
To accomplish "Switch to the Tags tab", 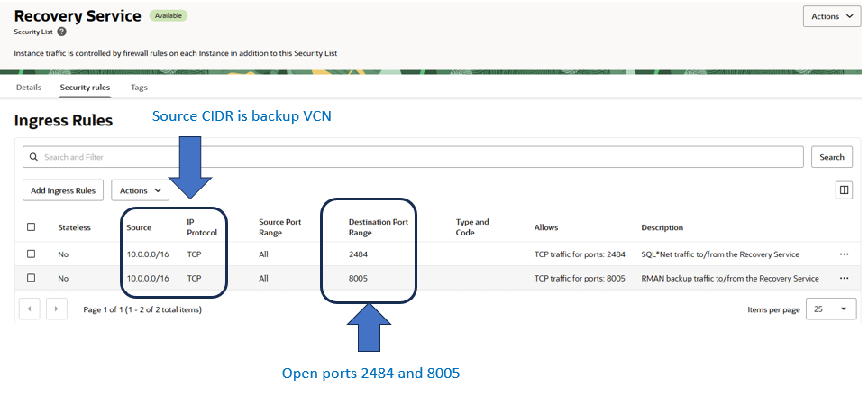I will coord(139,88).
